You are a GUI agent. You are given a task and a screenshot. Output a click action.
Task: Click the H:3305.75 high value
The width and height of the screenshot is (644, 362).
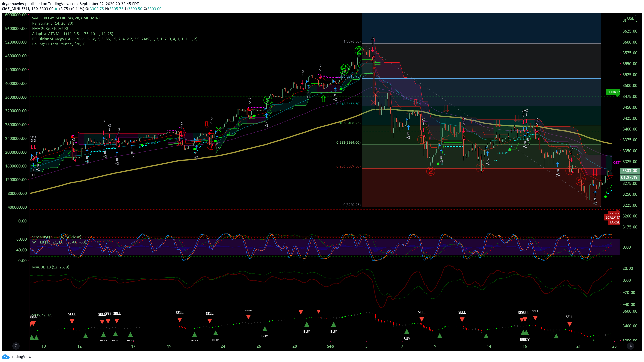tap(114, 9)
